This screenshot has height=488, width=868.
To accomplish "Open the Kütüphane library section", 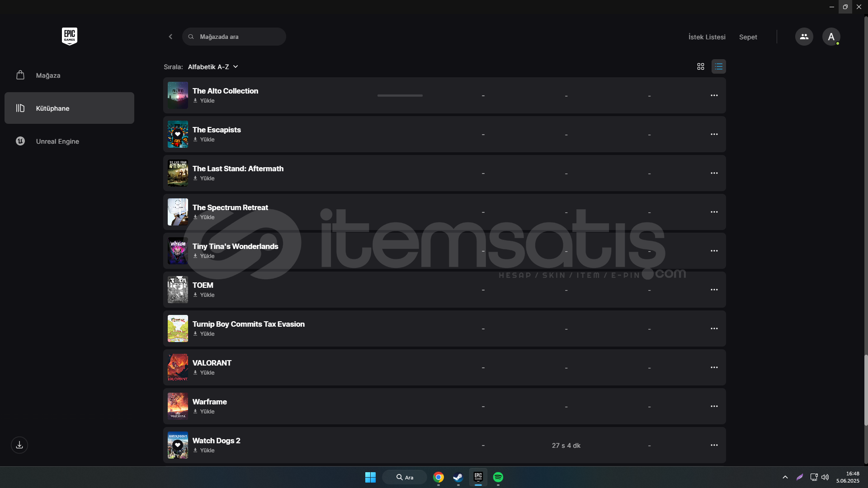I will pyautogui.click(x=69, y=108).
